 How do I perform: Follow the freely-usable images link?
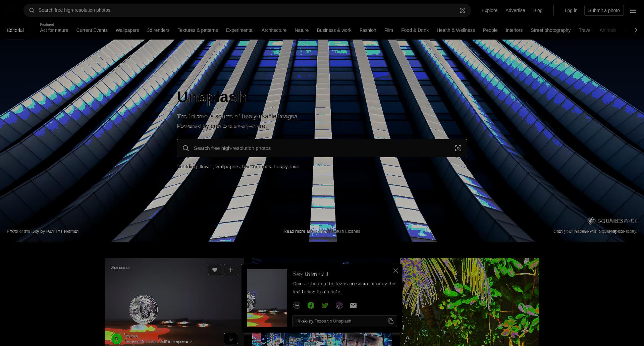pos(269,116)
